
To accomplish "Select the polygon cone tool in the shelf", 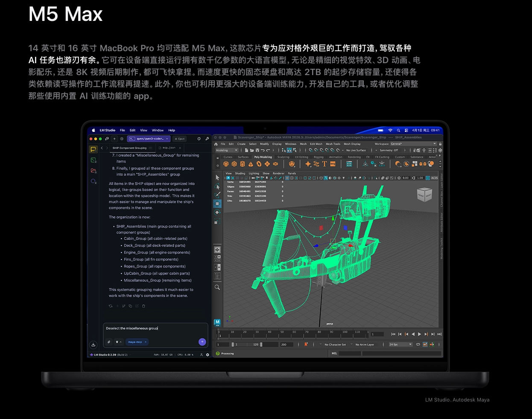I will (x=251, y=164).
